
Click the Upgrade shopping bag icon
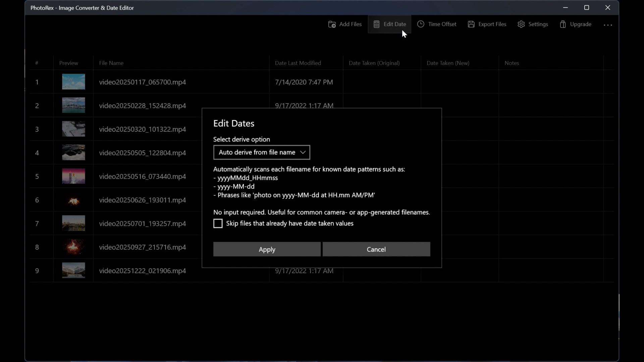click(563, 24)
